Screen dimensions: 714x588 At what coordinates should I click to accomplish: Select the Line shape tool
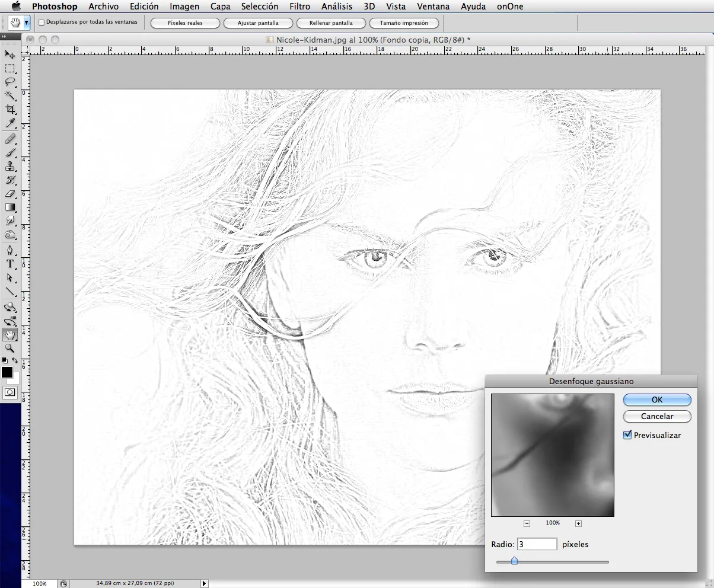tap(10, 291)
